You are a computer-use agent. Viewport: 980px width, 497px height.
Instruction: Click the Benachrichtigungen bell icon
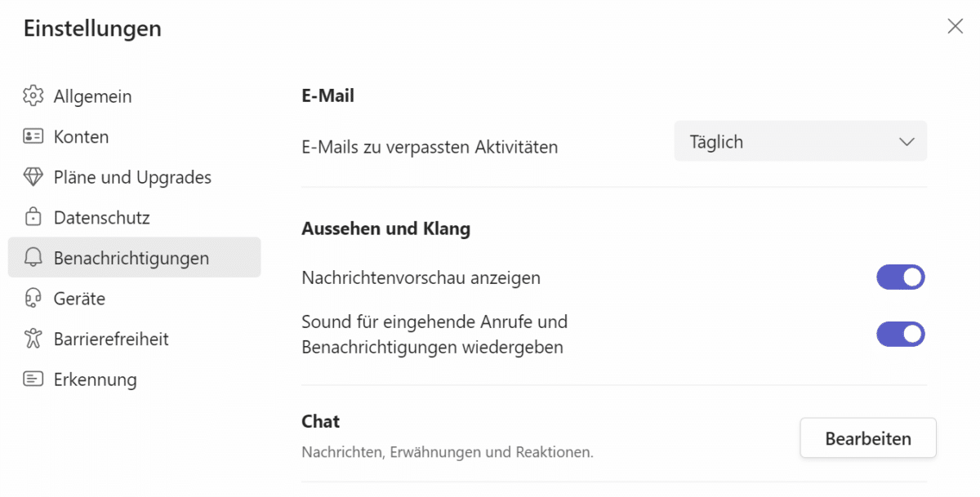[x=33, y=258]
